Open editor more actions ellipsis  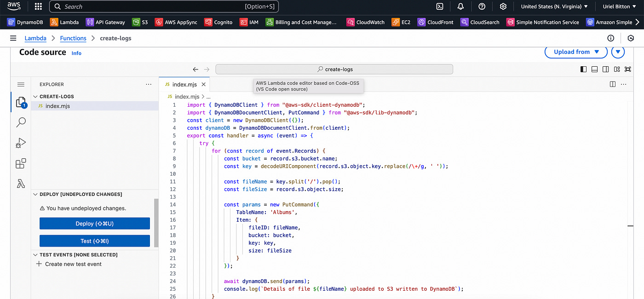coord(624,84)
